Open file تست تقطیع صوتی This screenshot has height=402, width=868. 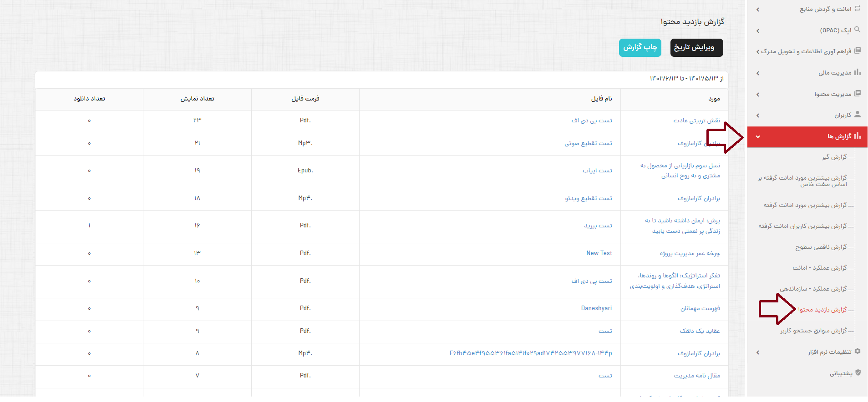[589, 143]
